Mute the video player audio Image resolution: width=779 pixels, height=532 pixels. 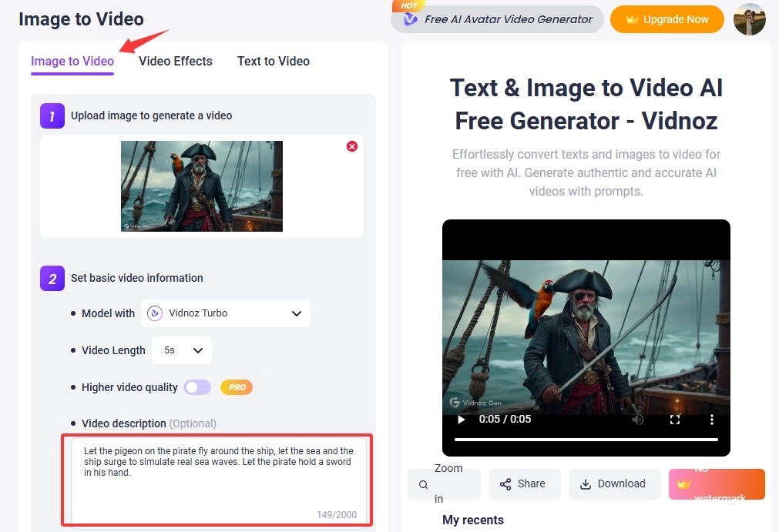(638, 420)
